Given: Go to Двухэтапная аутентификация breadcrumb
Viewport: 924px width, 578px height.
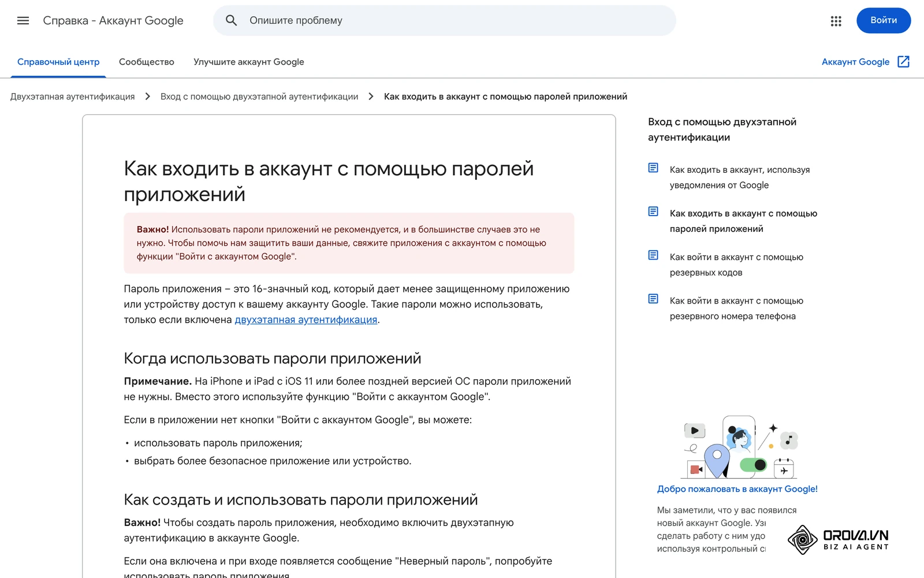Looking at the screenshot, I should 73,97.
